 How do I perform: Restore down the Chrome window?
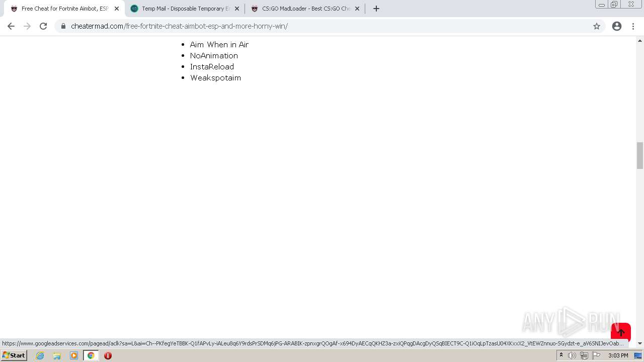[614, 5]
